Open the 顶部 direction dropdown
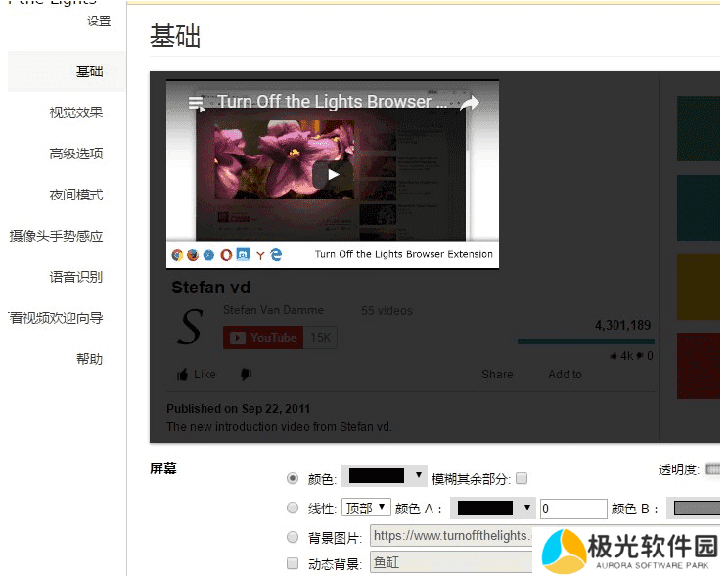728x576 pixels. click(x=366, y=508)
